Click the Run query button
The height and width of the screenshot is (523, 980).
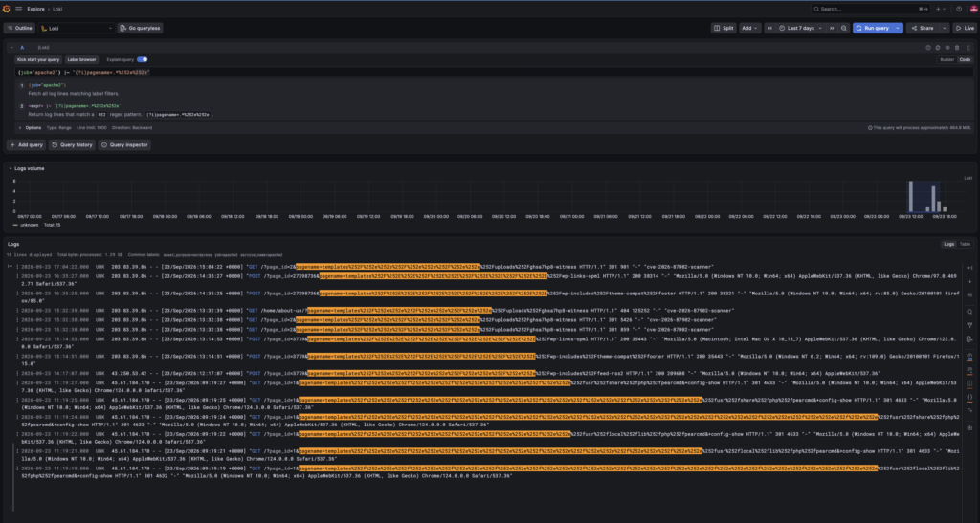tap(873, 28)
